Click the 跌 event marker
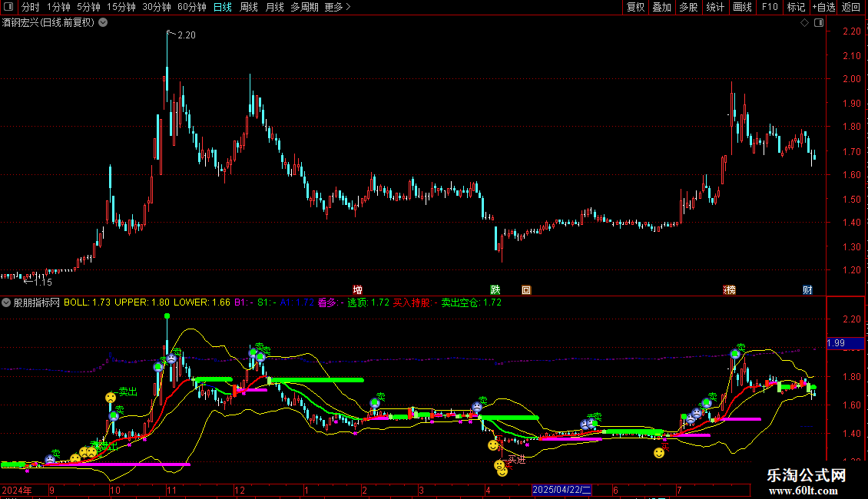 (x=495, y=290)
